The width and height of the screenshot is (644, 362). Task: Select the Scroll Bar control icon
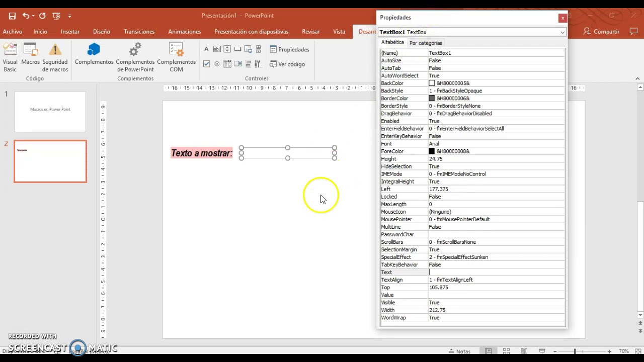(x=258, y=49)
